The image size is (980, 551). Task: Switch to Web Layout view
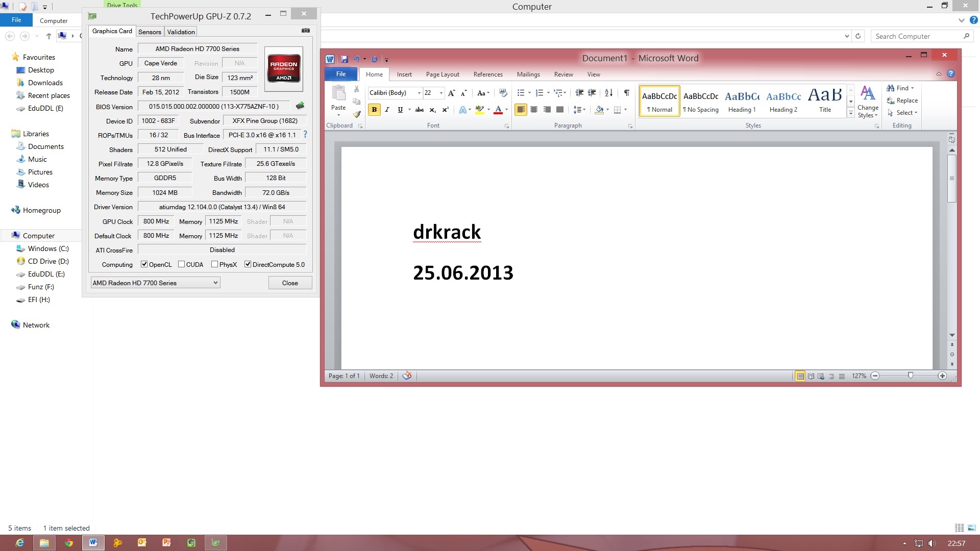tap(821, 377)
